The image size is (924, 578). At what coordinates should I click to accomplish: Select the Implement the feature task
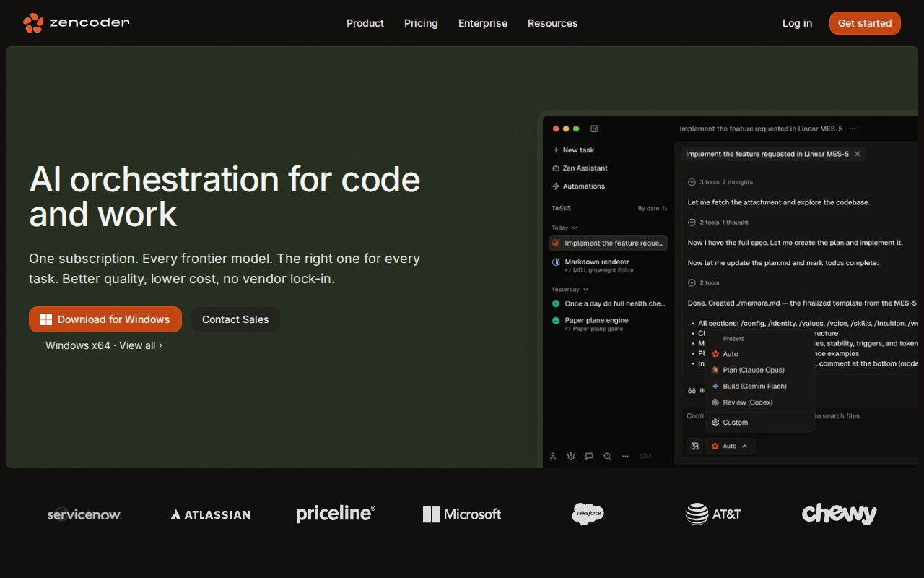click(x=609, y=243)
